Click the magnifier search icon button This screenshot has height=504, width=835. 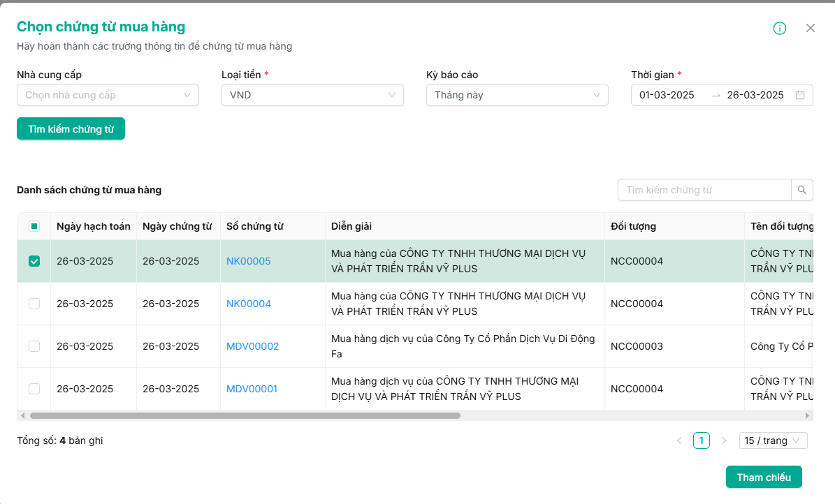(802, 190)
